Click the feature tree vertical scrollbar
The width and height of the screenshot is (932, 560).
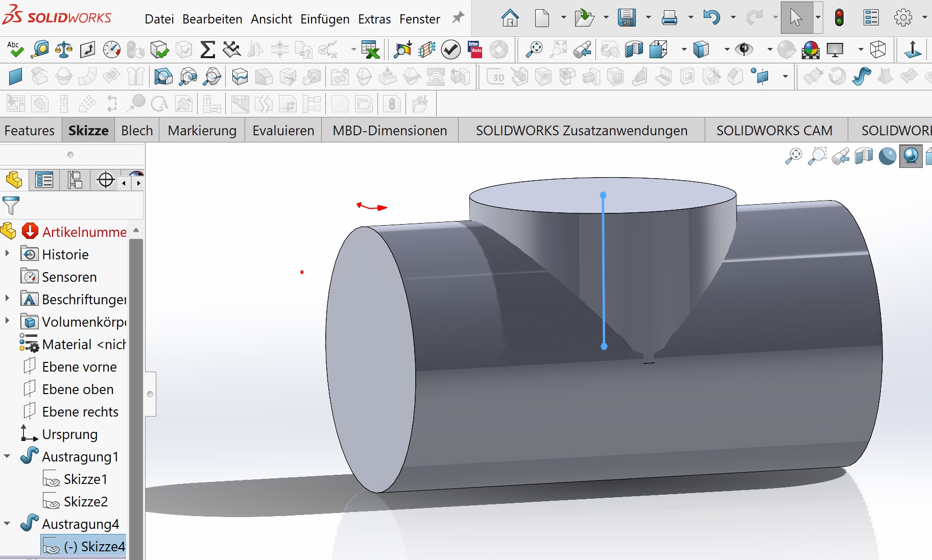click(x=136, y=398)
